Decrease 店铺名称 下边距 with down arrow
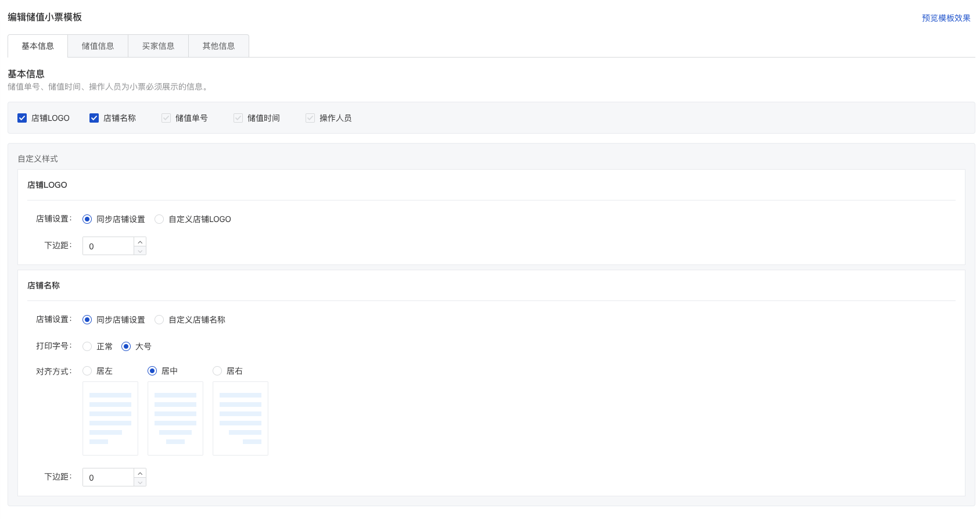This screenshot has height=519, width=980. pos(140,482)
